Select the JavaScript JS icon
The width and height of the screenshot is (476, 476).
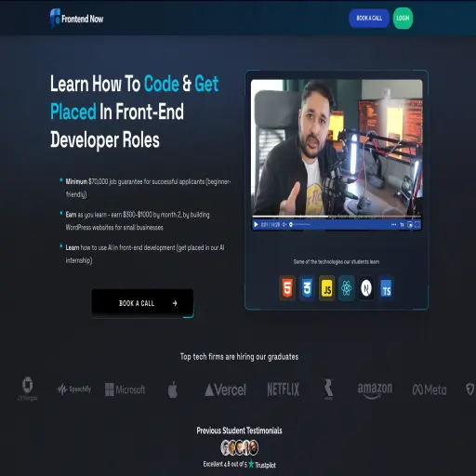coord(326,288)
